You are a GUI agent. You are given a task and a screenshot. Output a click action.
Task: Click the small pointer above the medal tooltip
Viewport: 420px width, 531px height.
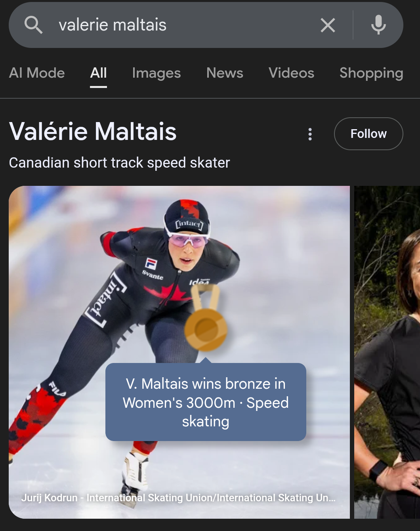coord(206,360)
